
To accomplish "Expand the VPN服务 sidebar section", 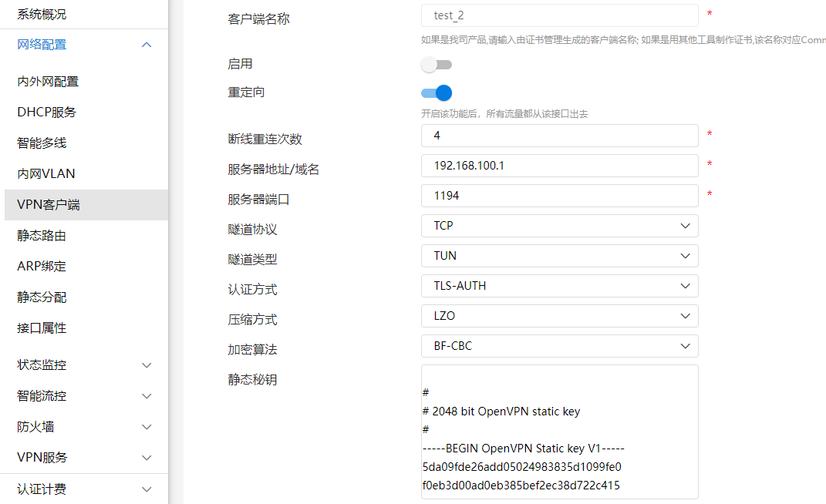I will 83,458.
